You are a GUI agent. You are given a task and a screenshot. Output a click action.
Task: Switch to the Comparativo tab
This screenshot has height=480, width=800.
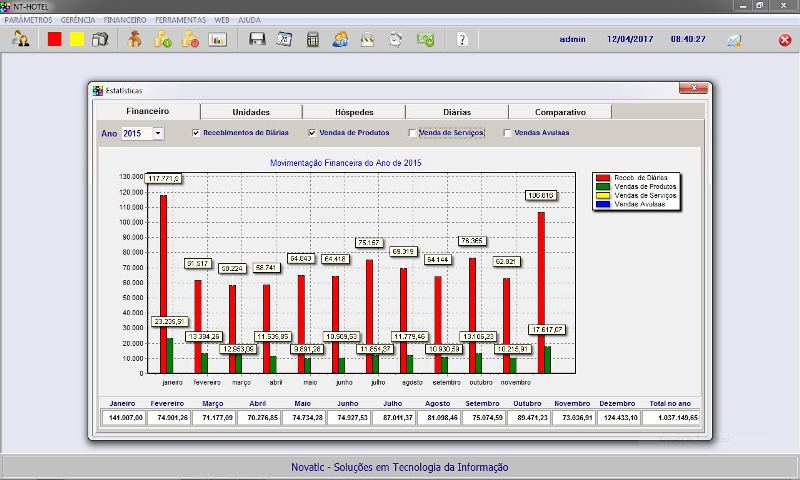[x=560, y=112]
